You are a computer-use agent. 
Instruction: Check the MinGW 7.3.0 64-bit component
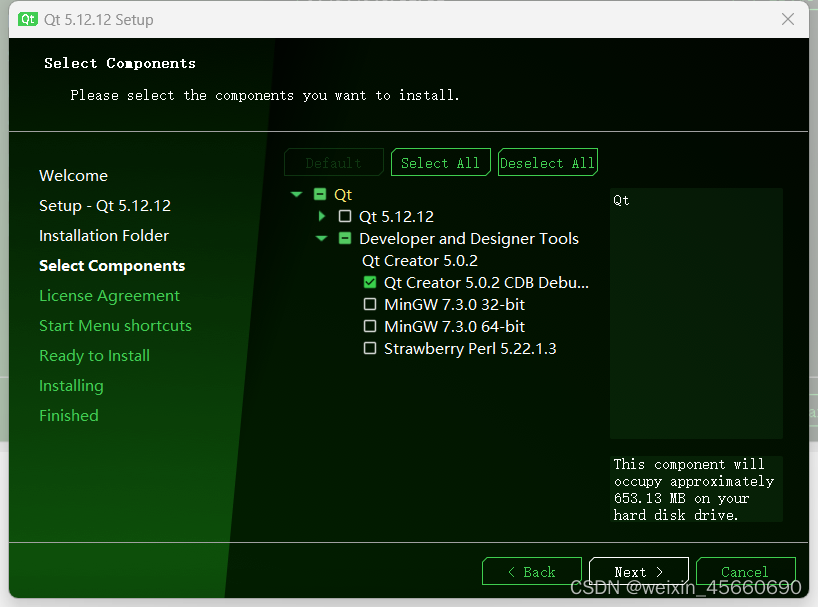click(x=370, y=326)
